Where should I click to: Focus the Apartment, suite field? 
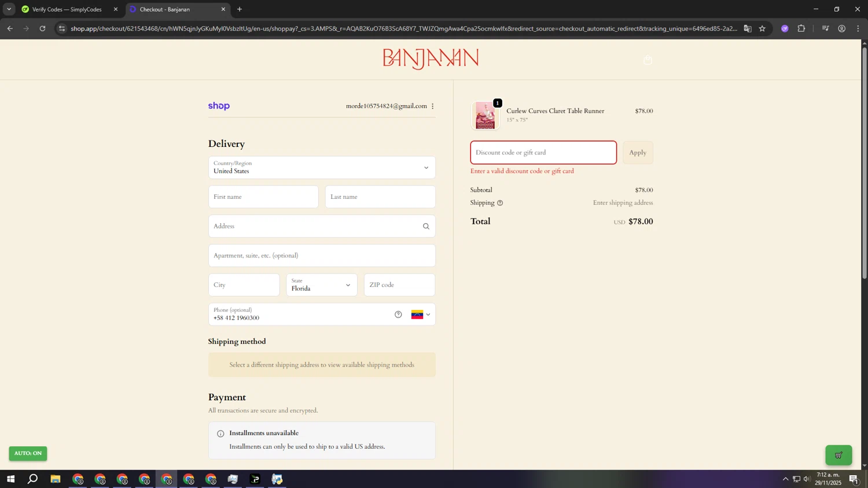[x=322, y=256]
